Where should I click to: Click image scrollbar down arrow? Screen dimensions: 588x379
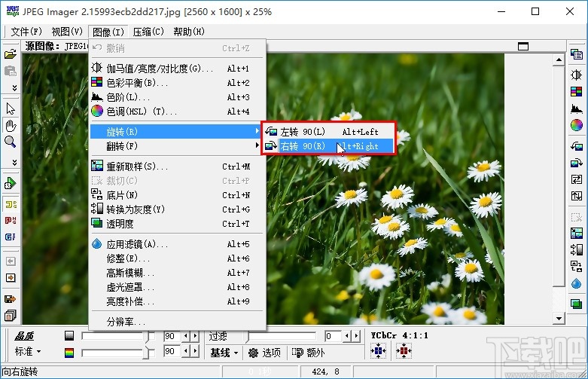tap(559, 319)
